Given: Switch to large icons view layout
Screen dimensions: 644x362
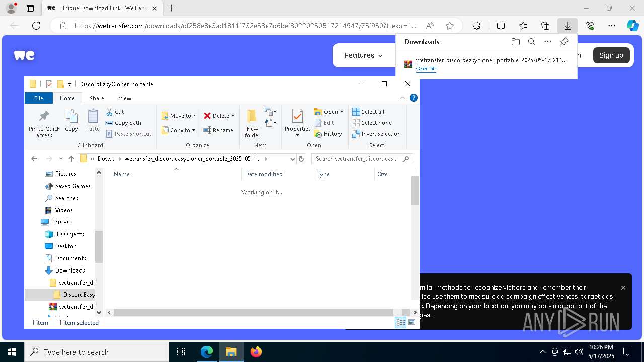Looking at the screenshot, I should pyautogui.click(x=412, y=323).
